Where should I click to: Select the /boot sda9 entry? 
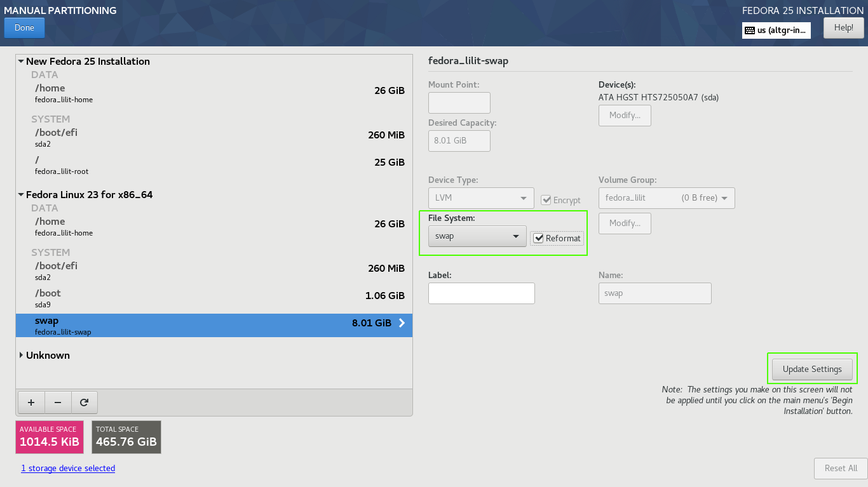(x=214, y=298)
